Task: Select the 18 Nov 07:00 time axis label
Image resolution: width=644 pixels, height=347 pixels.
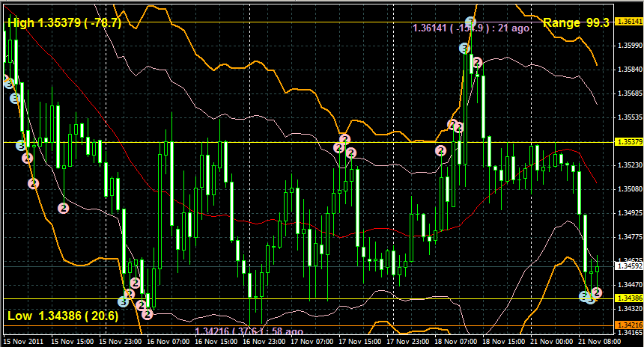Action: coord(456,340)
